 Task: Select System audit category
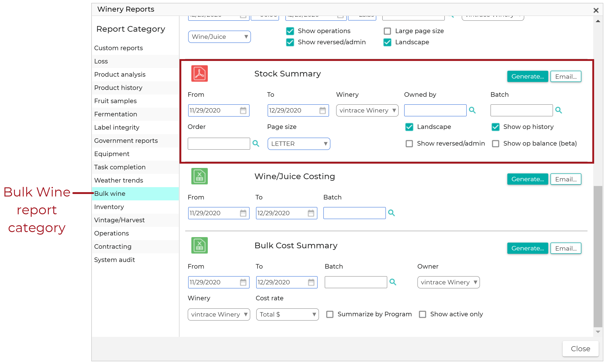135,260
